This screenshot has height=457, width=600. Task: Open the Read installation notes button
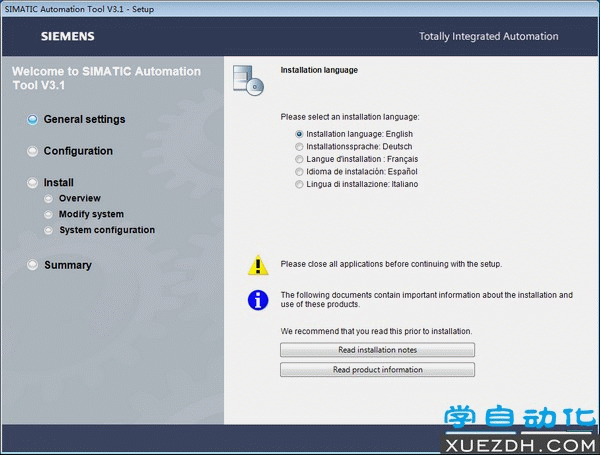coord(377,350)
